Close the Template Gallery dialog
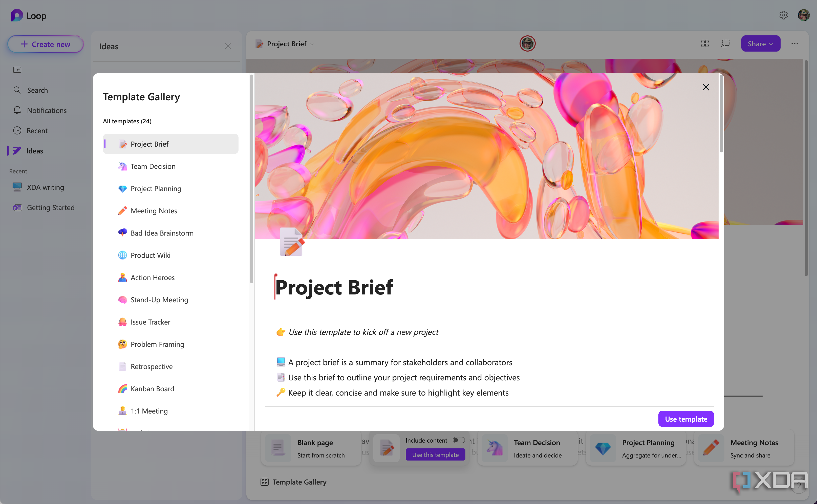817x504 pixels. [x=706, y=87]
